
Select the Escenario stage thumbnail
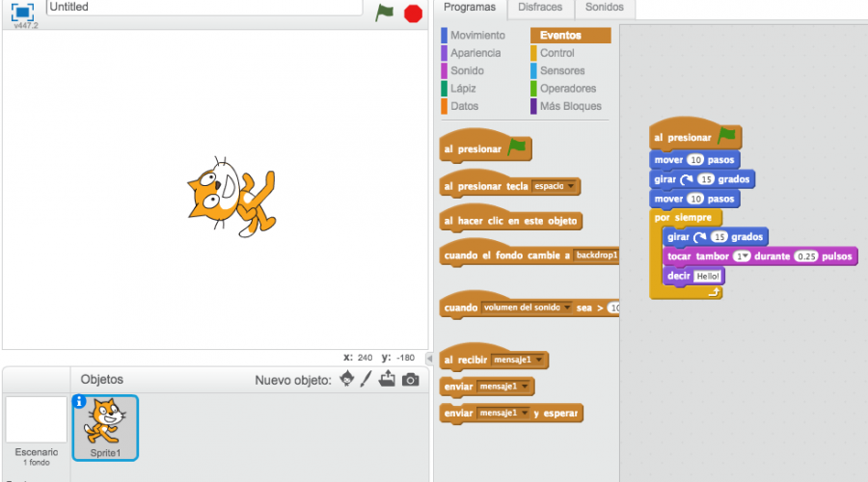point(36,420)
